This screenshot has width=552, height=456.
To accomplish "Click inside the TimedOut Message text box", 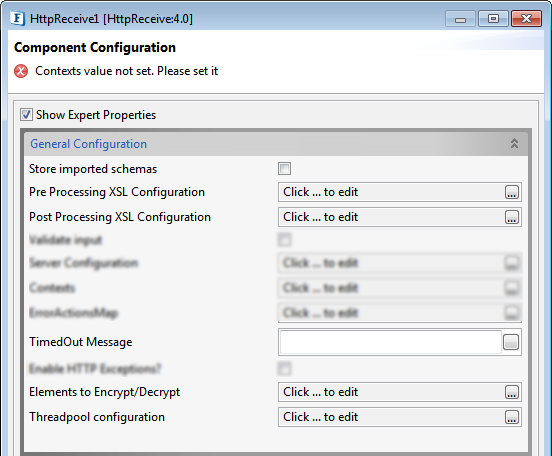I will tap(391, 342).
